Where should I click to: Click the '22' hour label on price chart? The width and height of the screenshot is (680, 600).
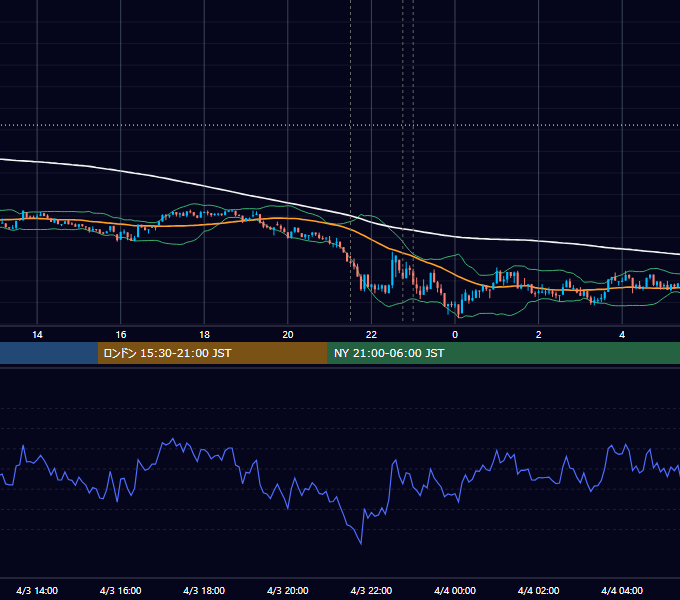point(371,335)
